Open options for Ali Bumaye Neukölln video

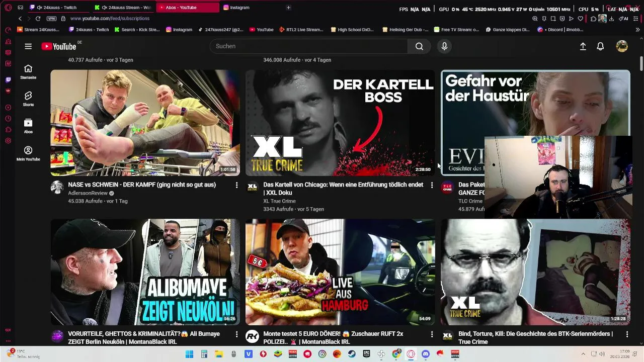pyautogui.click(x=236, y=334)
